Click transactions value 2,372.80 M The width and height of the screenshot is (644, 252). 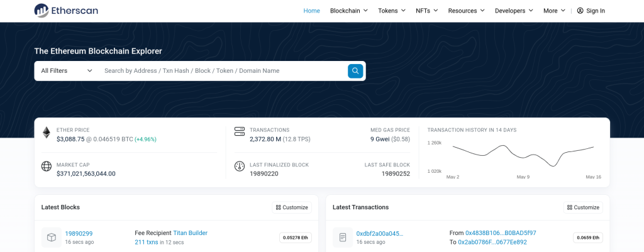(x=265, y=139)
